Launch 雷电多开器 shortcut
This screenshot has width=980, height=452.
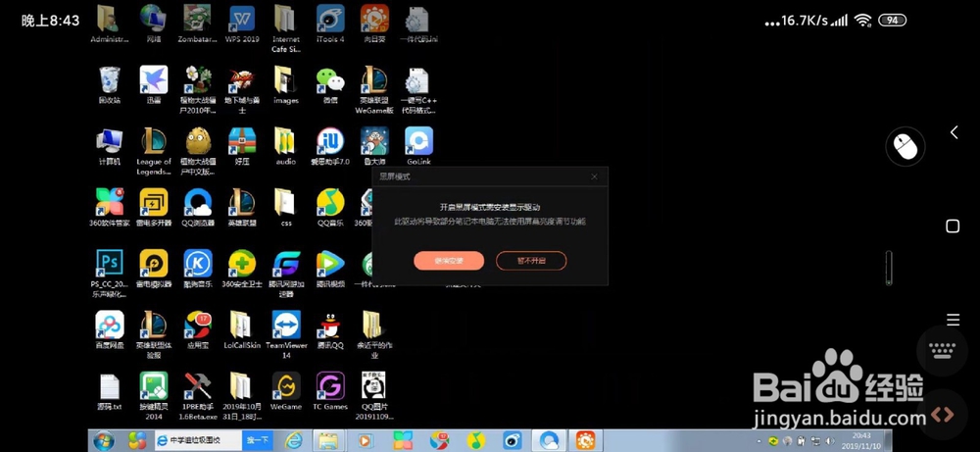point(153,207)
